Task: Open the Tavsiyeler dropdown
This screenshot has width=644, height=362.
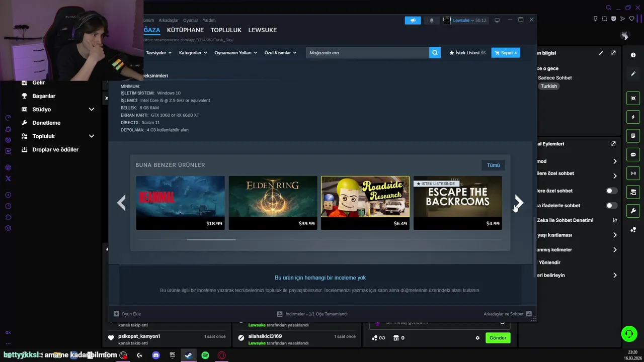Action: (158, 53)
